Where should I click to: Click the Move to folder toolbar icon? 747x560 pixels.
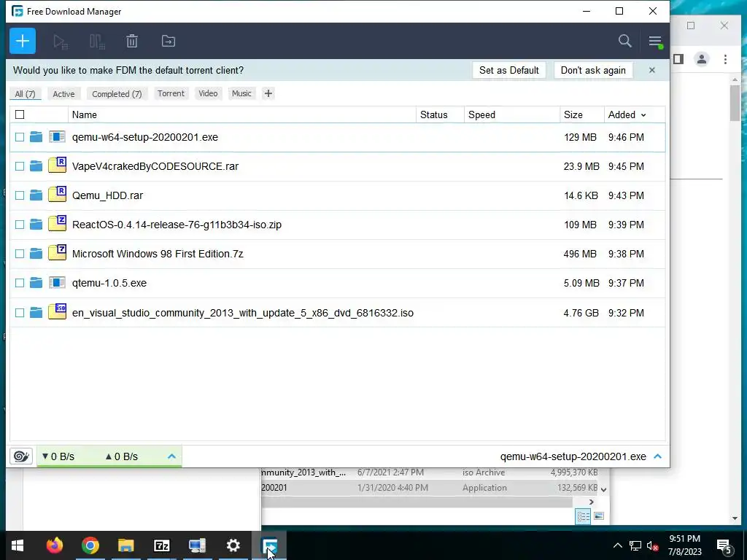pos(169,42)
